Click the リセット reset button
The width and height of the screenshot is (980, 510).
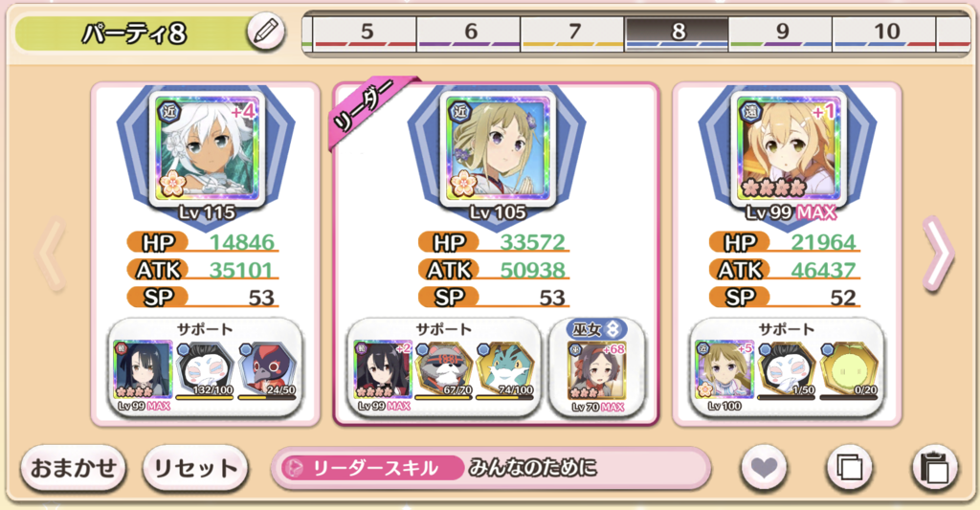[x=195, y=468]
